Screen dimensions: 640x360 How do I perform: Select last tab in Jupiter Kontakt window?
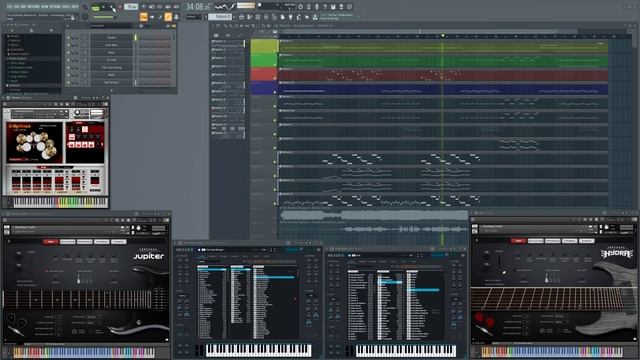119,242
